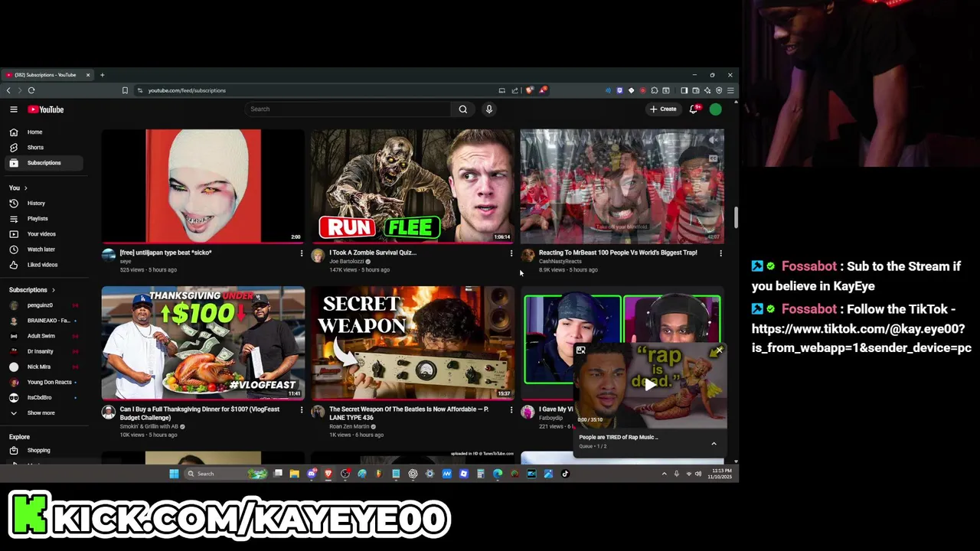Click the YouTube logo
Viewport: 980px width, 551px height.
tap(46, 109)
